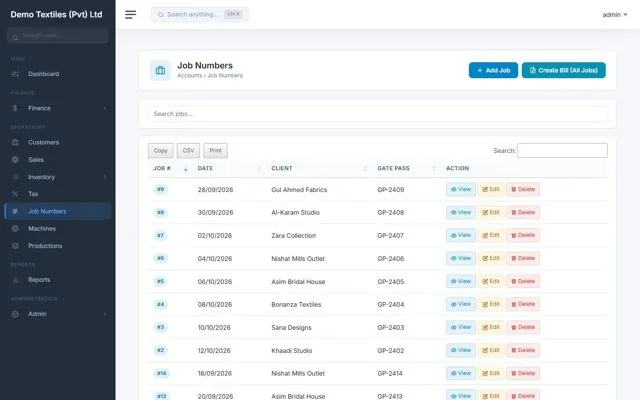Delete job #14 Nishat Mills Outlet
The width and height of the screenshot is (640, 400).
click(523, 373)
